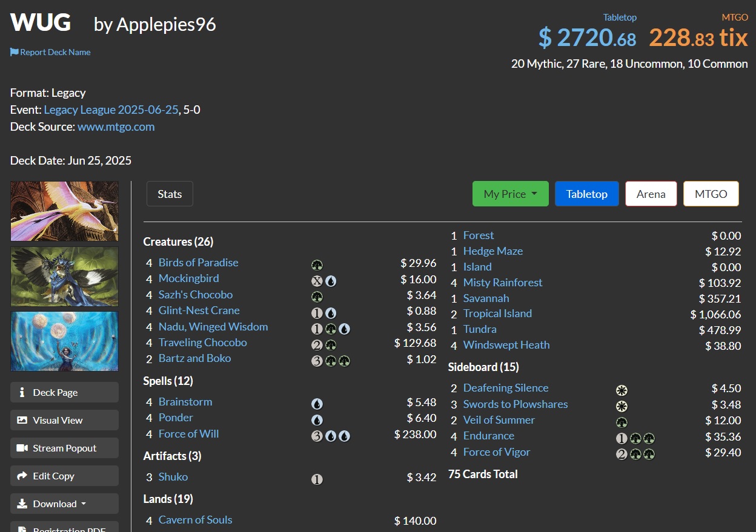Click the white mana icon for Swords to Plowshares
This screenshot has width=756, height=532.
(622, 407)
